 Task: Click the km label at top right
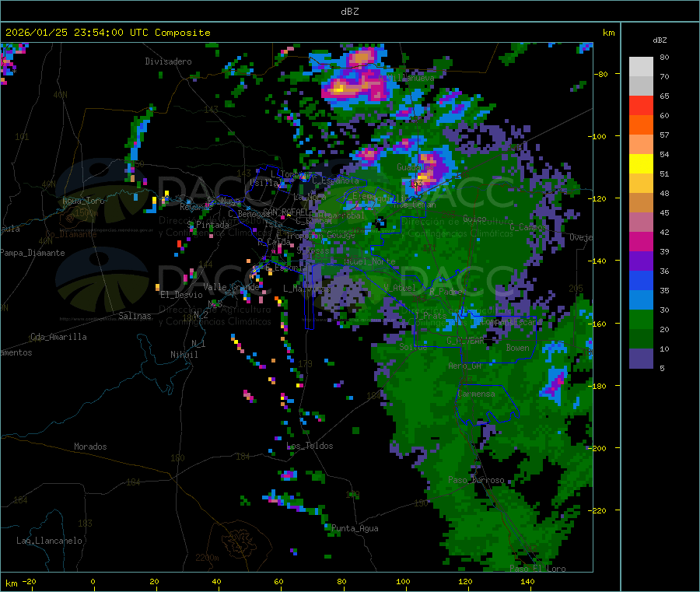[x=608, y=33]
